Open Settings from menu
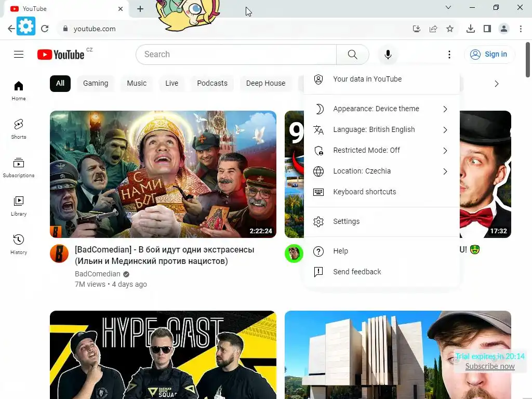 (382, 221)
